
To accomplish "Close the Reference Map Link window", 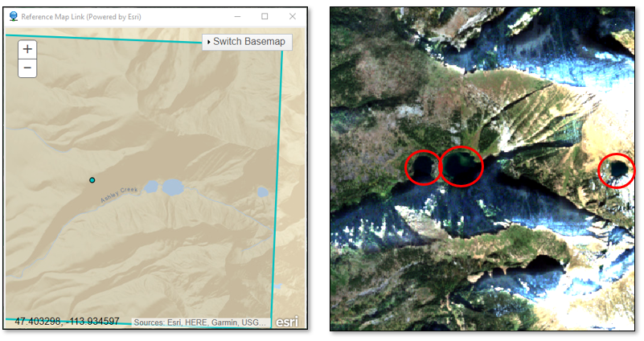I will point(292,16).
